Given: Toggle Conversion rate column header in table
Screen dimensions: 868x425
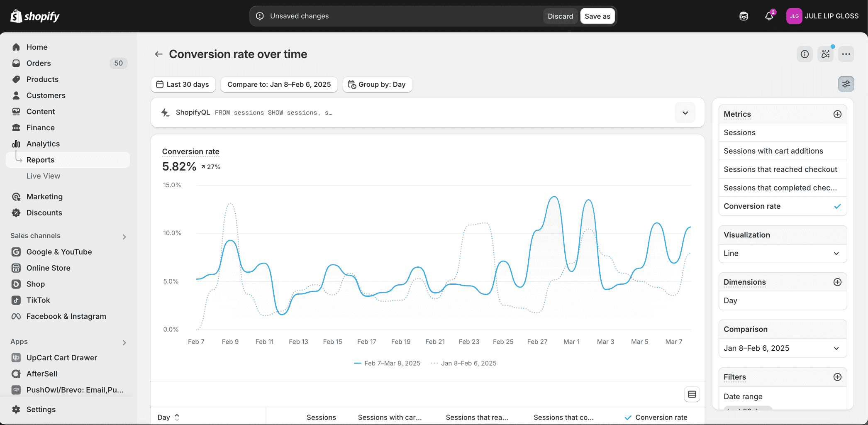Looking at the screenshot, I should [x=656, y=417].
